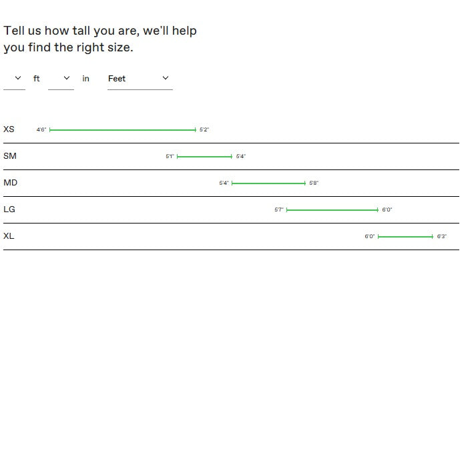Click the XL green height range bar
476x449 pixels.
[x=405, y=237]
